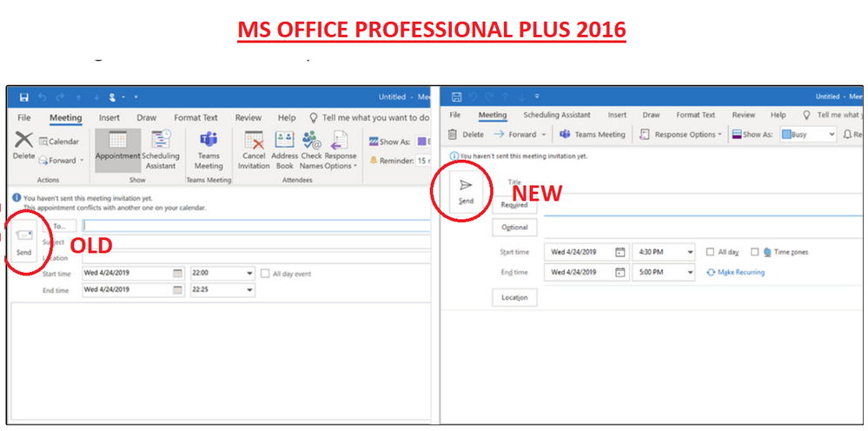The width and height of the screenshot is (868, 431).
Task: Open the Address Book in Attendees group
Action: click(x=284, y=150)
